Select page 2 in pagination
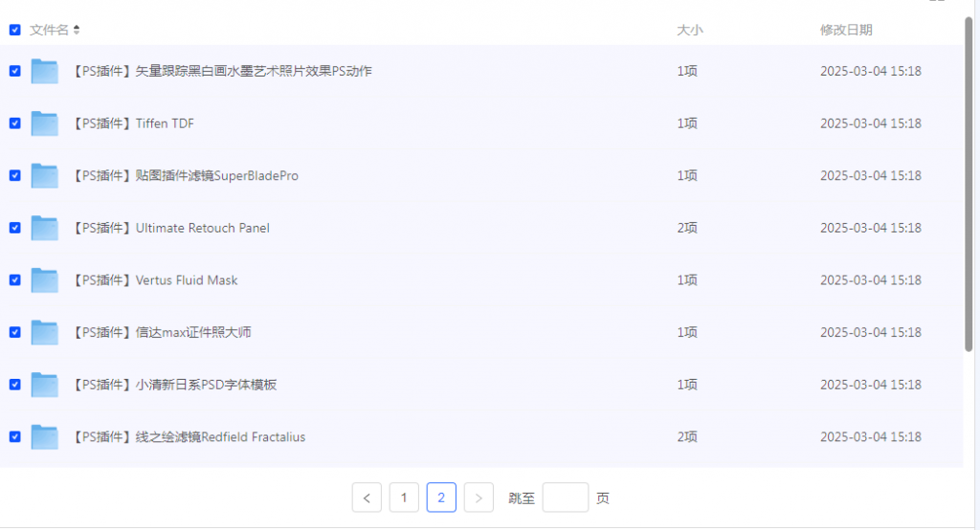Image resolution: width=980 pixels, height=530 pixels. coord(441,497)
